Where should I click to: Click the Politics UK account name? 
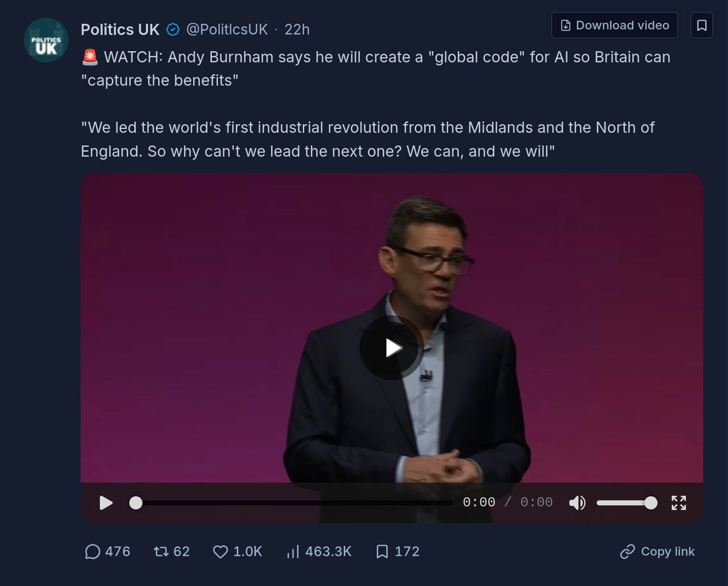click(120, 29)
